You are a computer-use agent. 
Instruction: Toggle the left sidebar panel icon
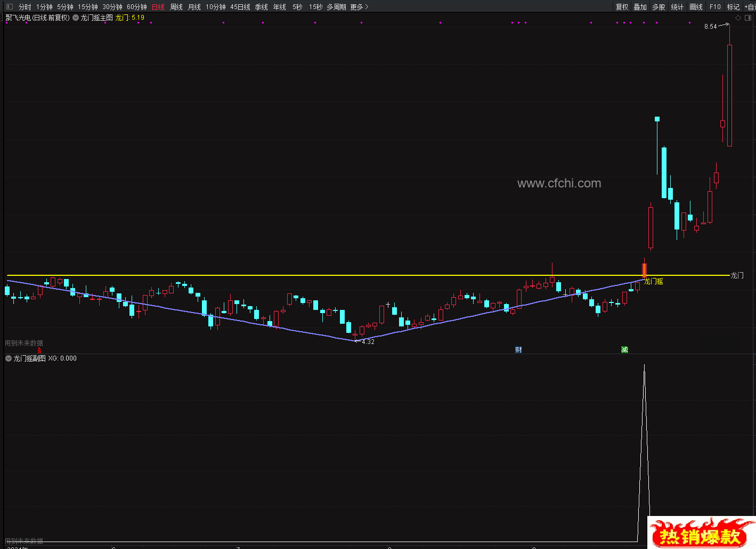pyautogui.click(x=9, y=7)
